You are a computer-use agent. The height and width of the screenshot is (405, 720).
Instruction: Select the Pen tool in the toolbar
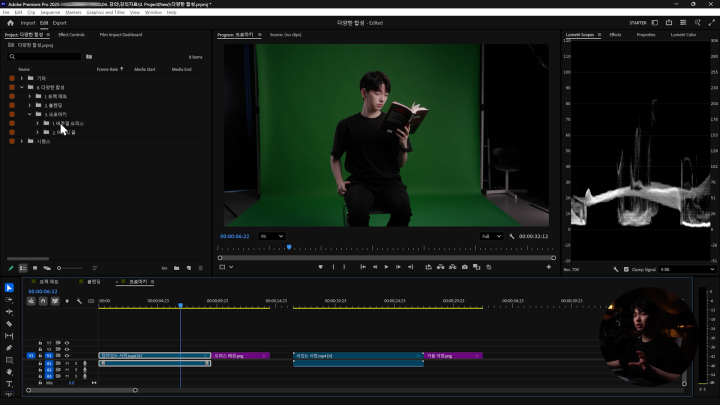click(x=9, y=348)
